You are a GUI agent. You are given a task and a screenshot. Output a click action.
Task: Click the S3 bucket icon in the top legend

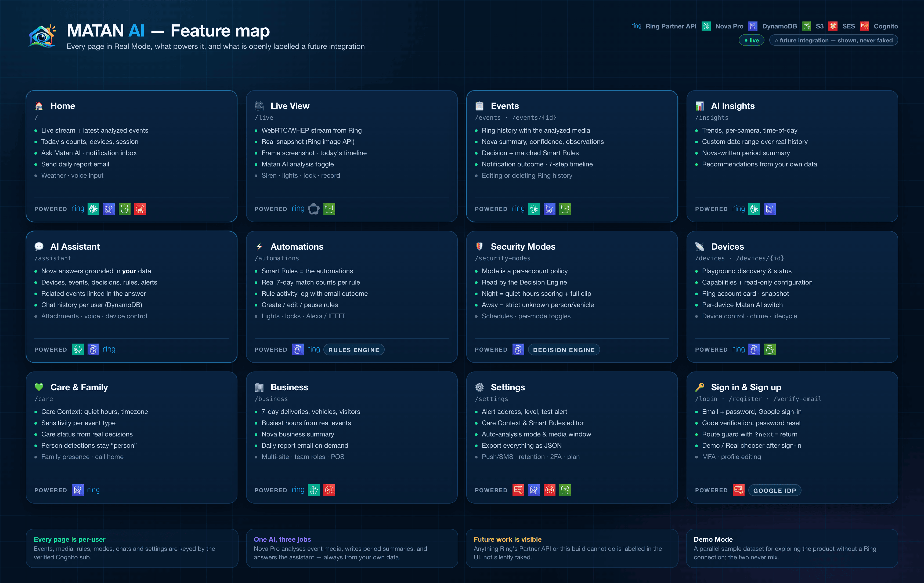(807, 26)
